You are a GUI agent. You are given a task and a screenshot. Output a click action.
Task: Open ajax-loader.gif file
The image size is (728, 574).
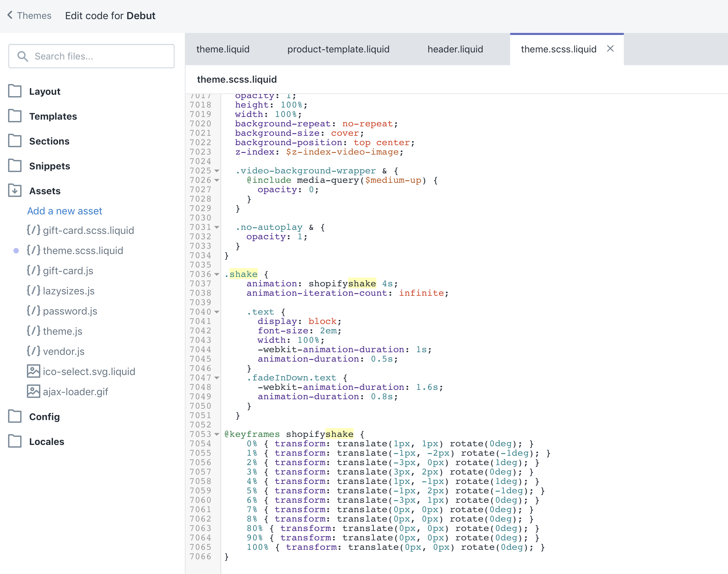[x=75, y=392]
